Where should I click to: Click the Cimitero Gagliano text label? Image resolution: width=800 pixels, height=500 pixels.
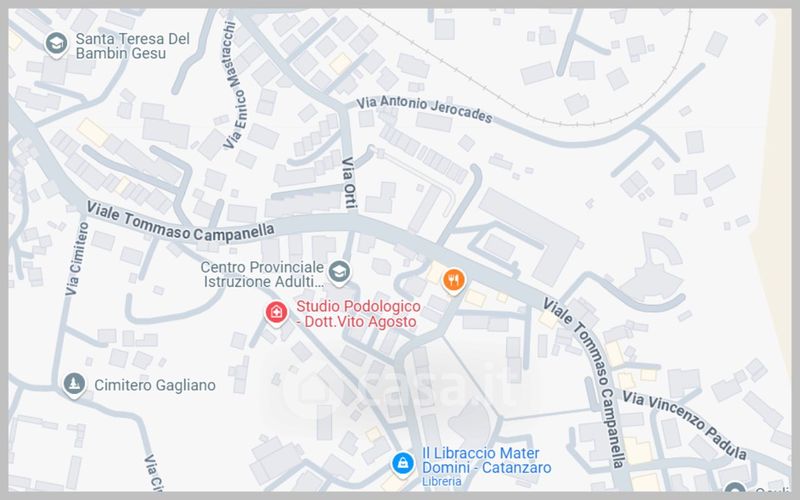[x=155, y=385]
